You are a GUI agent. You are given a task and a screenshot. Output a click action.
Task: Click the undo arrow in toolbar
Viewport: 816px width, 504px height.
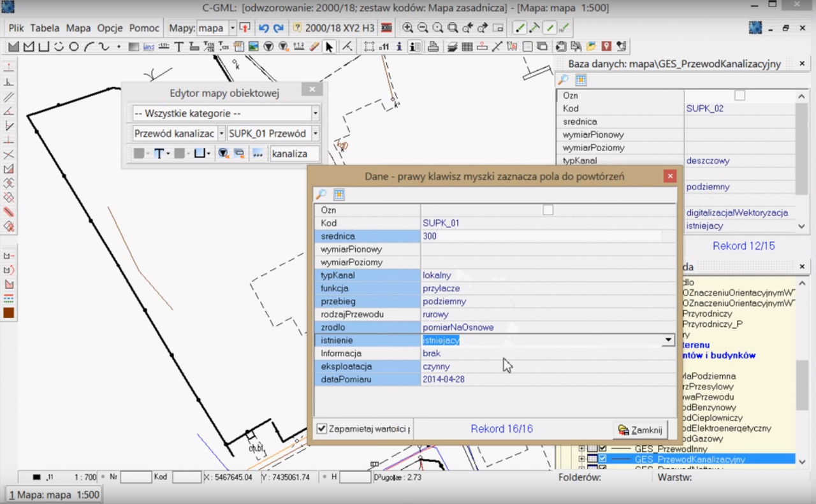pos(264,28)
